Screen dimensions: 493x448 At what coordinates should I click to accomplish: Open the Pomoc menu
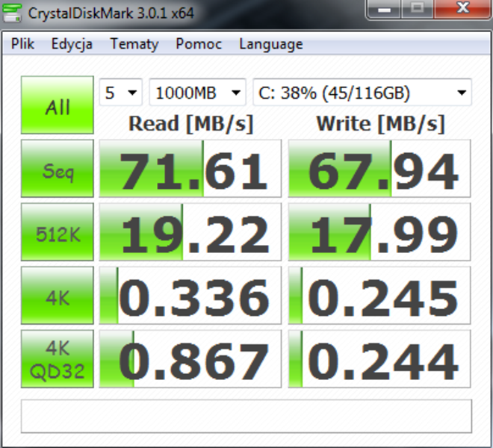[x=199, y=44]
